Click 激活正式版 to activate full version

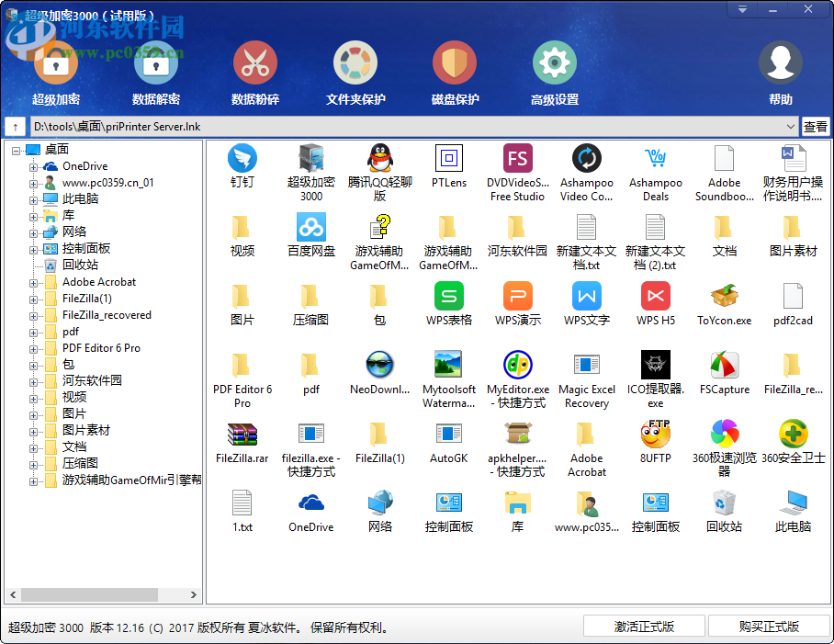[x=643, y=626]
